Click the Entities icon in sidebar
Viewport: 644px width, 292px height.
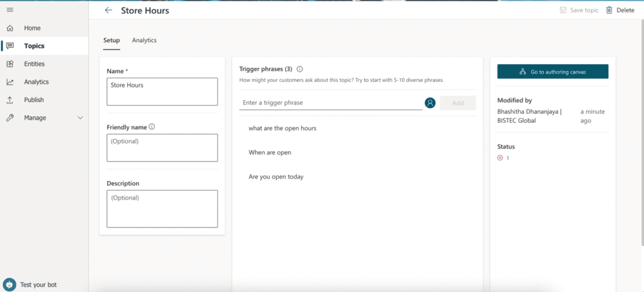(x=10, y=64)
